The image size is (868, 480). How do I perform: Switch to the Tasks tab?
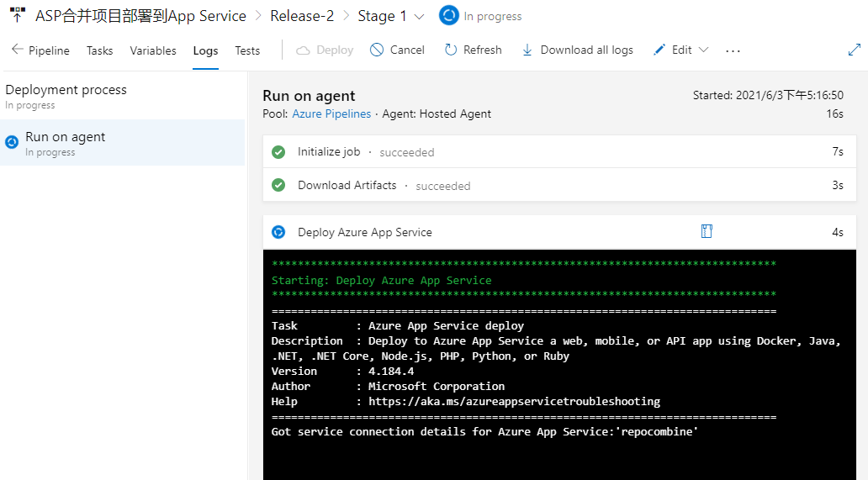pos(99,50)
